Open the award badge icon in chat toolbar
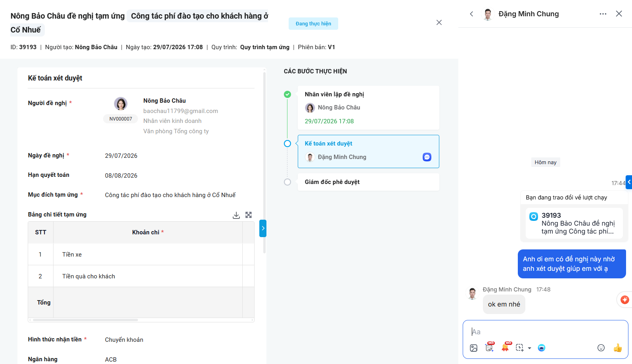This screenshot has width=632, height=364. 506,347
